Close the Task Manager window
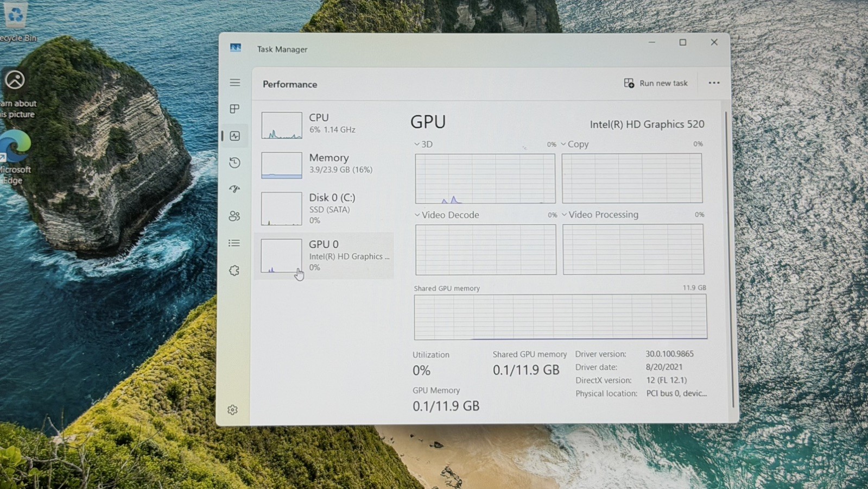Image resolution: width=868 pixels, height=489 pixels. point(714,42)
